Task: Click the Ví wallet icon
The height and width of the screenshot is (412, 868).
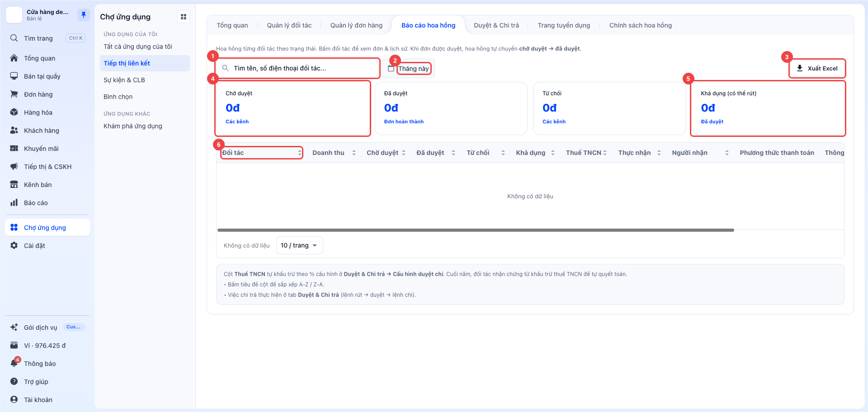Action: point(14,346)
